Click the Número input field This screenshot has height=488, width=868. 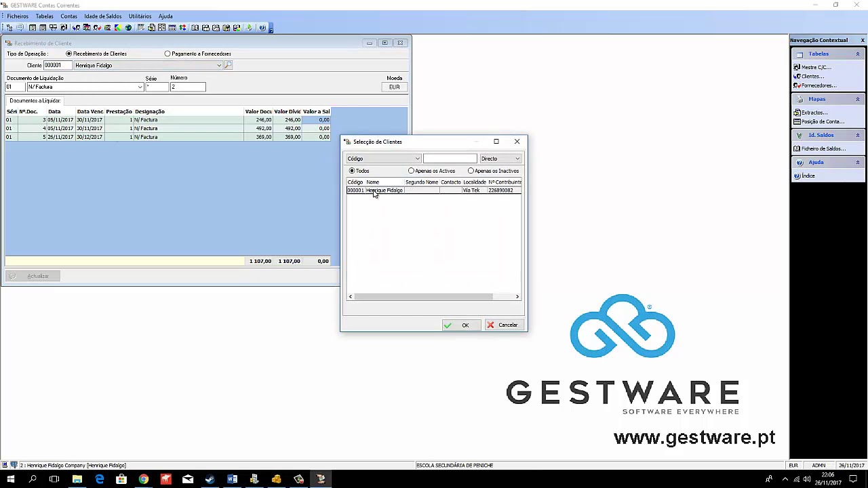click(x=187, y=87)
